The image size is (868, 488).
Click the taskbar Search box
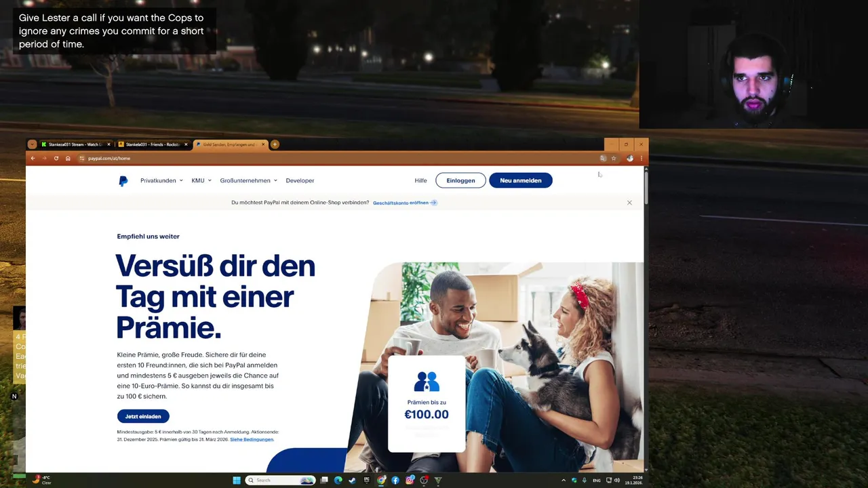(280, 481)
